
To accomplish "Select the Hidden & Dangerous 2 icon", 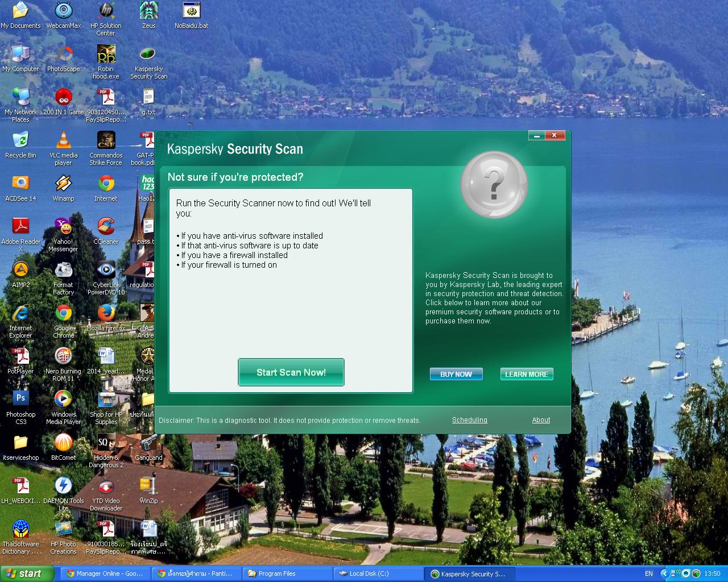I will tap(106, 451).
